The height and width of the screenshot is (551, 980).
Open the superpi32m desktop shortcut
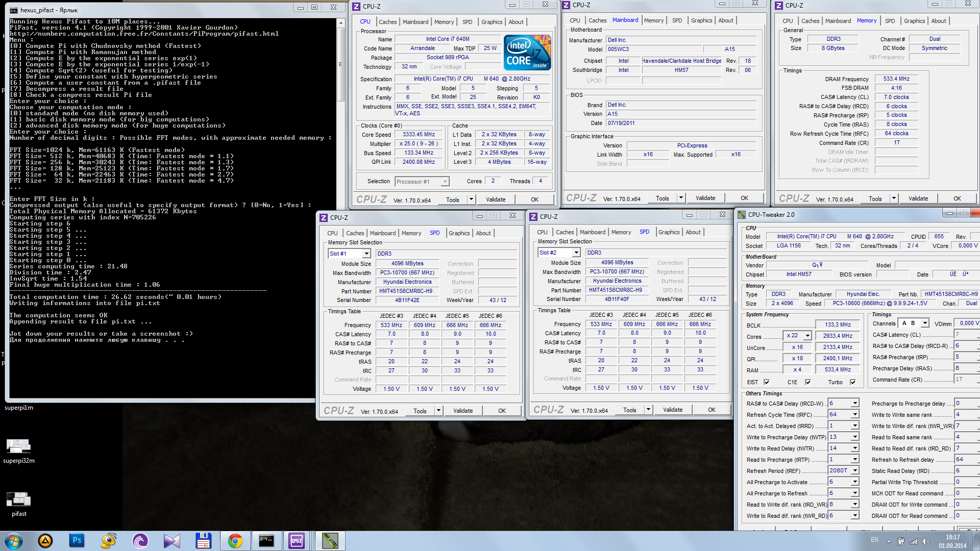tap(19, 451)
